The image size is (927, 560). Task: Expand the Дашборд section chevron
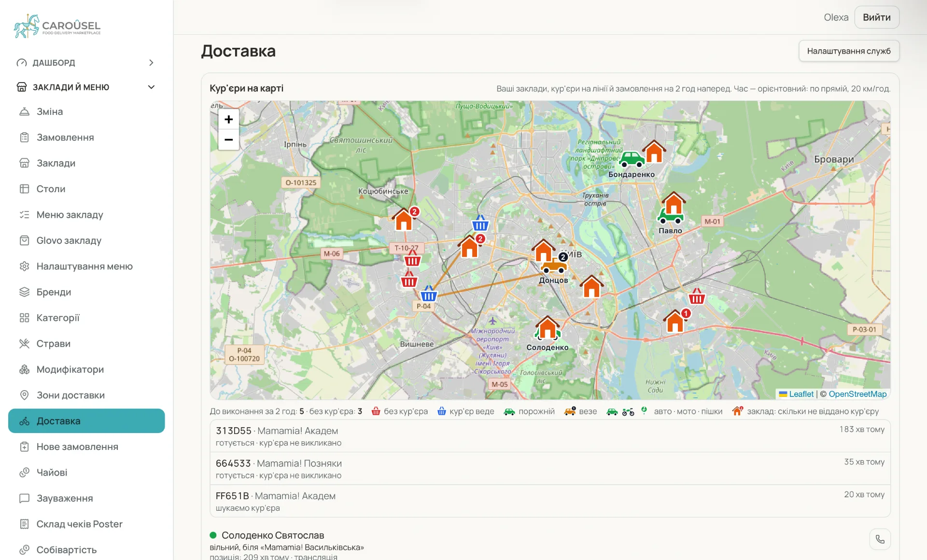click(x=151, y=63)
